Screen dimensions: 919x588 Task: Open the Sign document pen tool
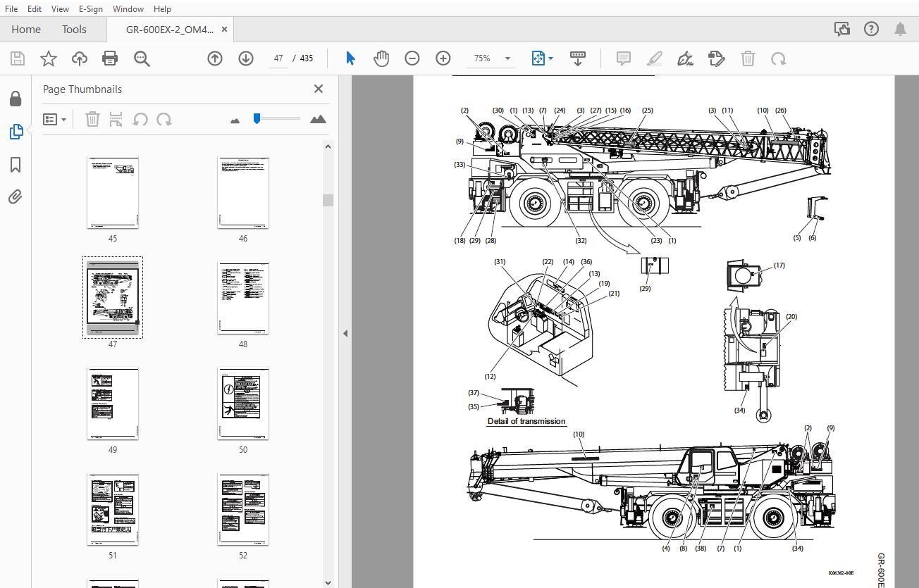coord(685,58)
